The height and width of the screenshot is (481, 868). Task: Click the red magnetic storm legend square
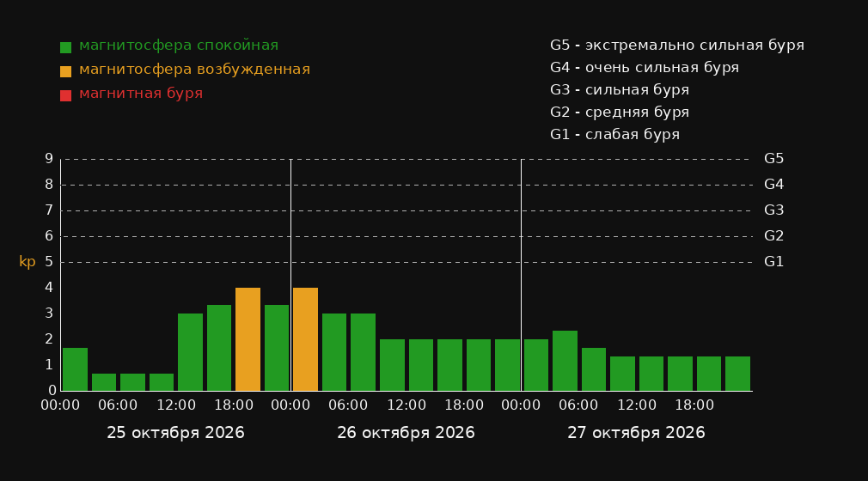[65, 95]
